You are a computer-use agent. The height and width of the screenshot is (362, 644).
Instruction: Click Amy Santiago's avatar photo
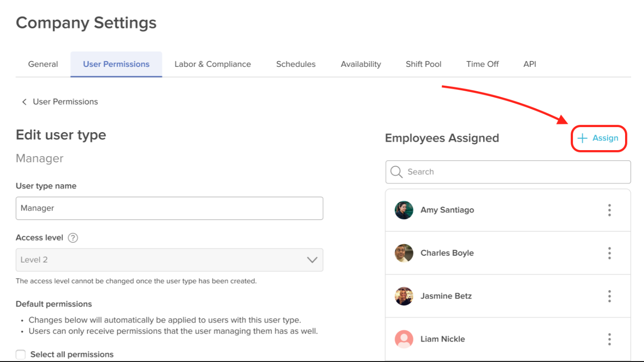(404, 210)
